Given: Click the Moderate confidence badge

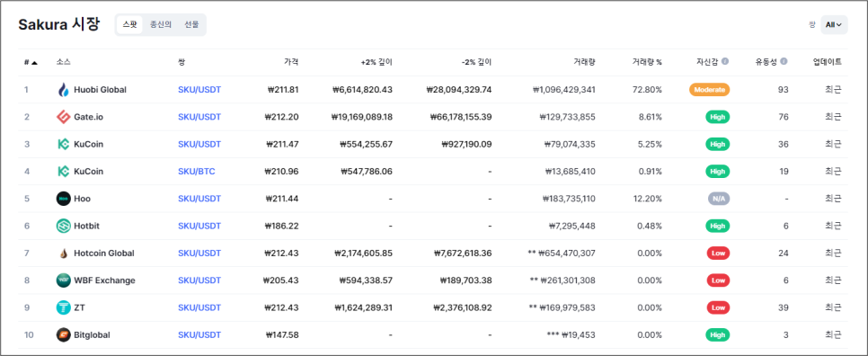Looking at the screenshot, I should 709,90.
